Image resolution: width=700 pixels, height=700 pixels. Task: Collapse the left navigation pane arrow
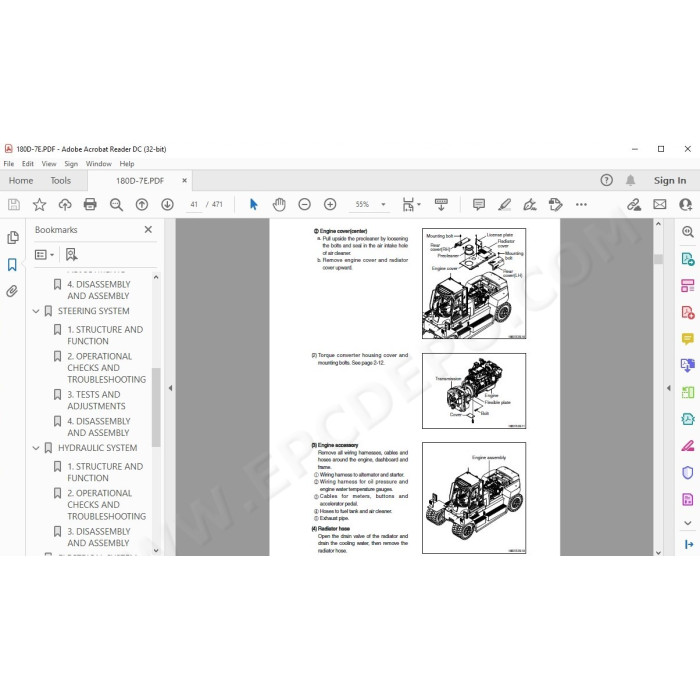point(171,388)
